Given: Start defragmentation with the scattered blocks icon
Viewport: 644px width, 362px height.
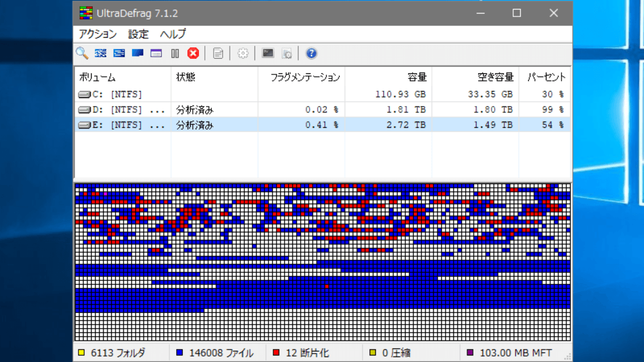Looking at the screenshot, I should [x=101, y=53].
